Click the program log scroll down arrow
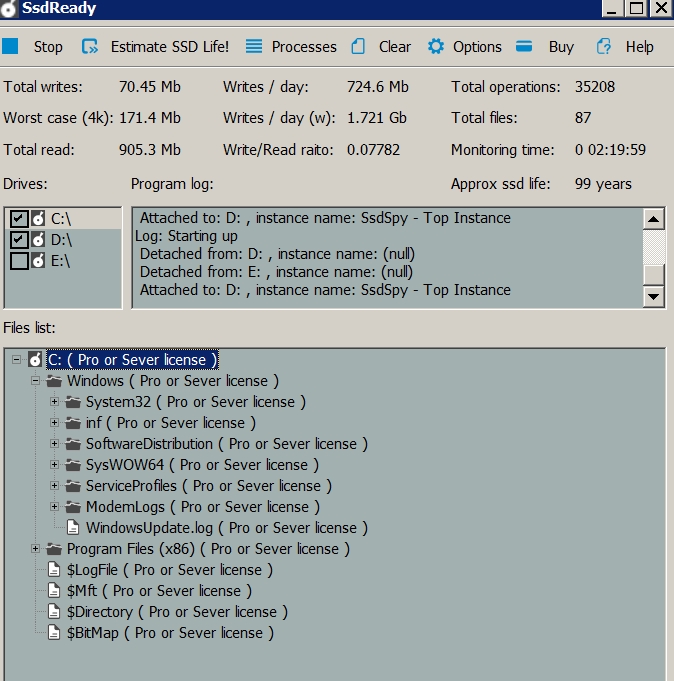The width and height of the screenshot is (674, 681). [653, 297]
